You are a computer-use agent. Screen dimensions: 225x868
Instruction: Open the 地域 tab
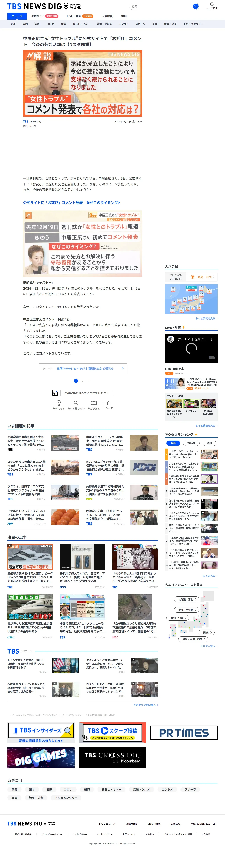tap(124, 16)
